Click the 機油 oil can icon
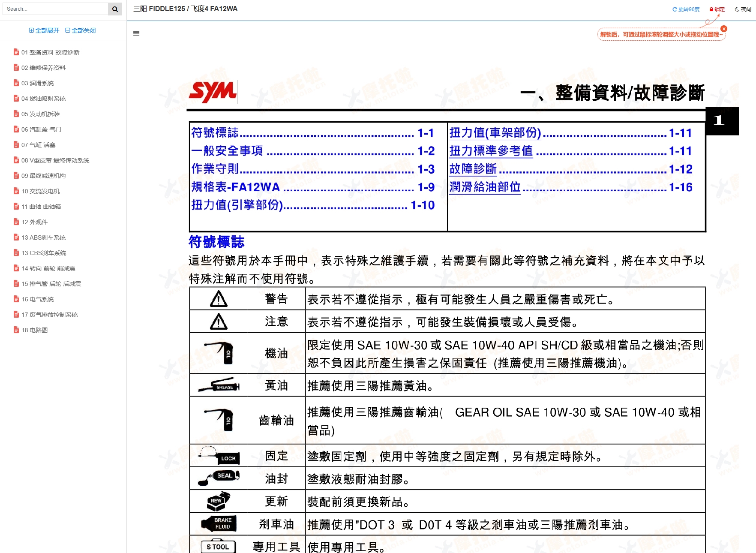This screenshot has width=756, height=553. pyautogui.click(x=219, y=353)
